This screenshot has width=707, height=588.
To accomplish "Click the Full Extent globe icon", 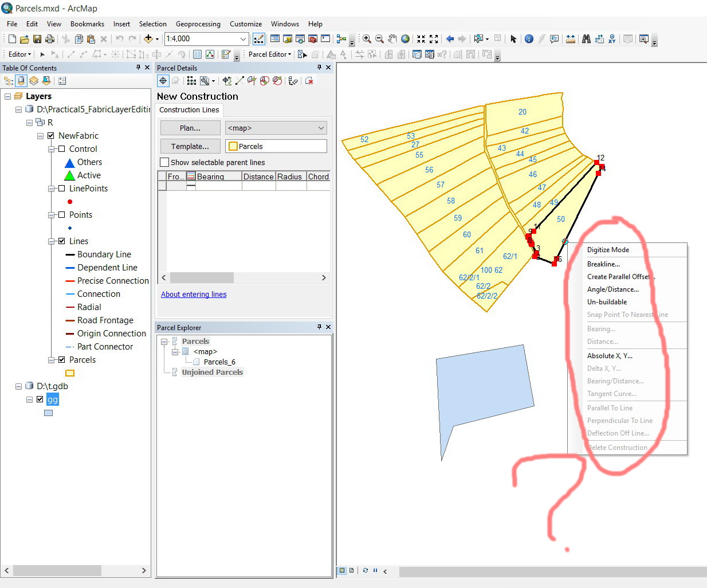I will (405, 39).
